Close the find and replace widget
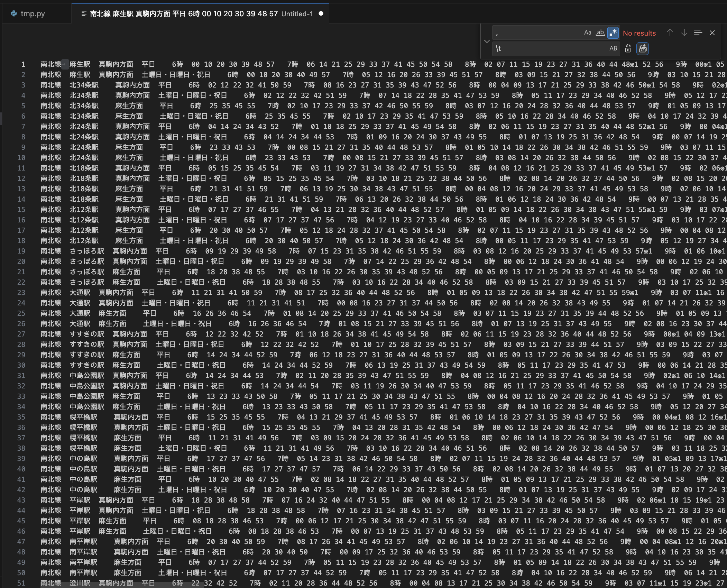The height and width of the screenshot is (588, 727). click(x=712, y=33)
